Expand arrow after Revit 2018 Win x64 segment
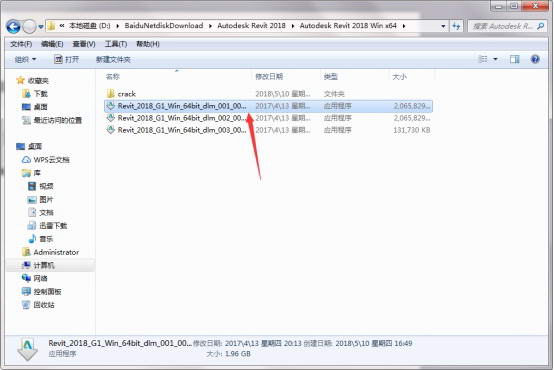 (404, 26)
